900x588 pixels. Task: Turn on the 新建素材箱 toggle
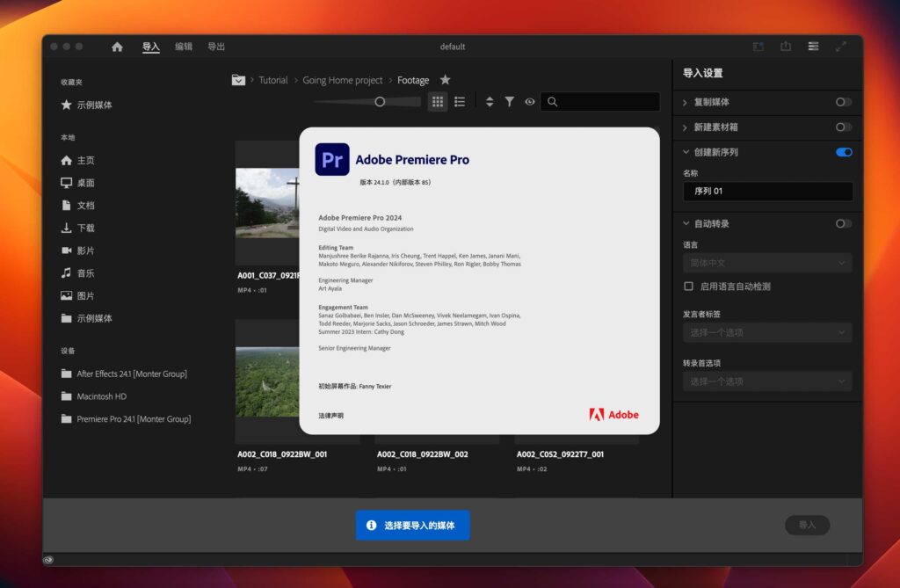tap(844, 127)
